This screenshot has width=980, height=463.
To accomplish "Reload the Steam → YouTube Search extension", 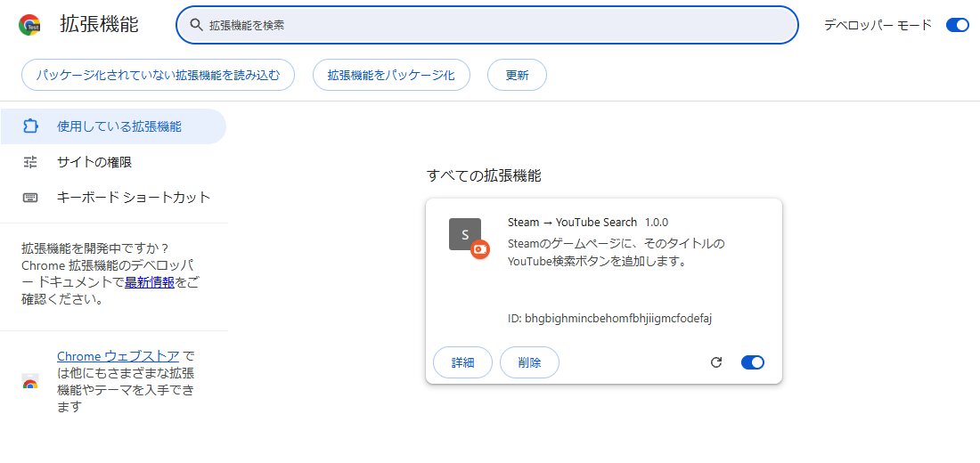I will [716, 362].
